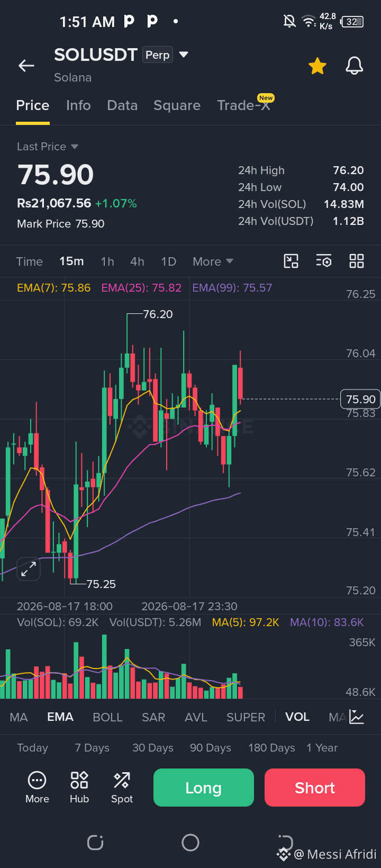Image resolution: width=381 pixels, height=868 pixels.
Task: Open the Hub icon
Action: (x=79, y=788)
